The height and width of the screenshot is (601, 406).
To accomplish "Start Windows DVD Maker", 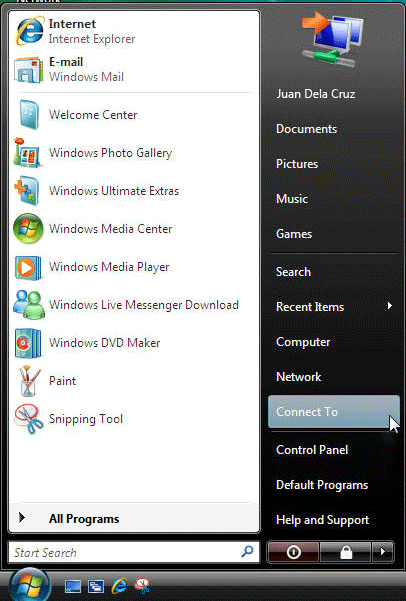I will (133, 343).
